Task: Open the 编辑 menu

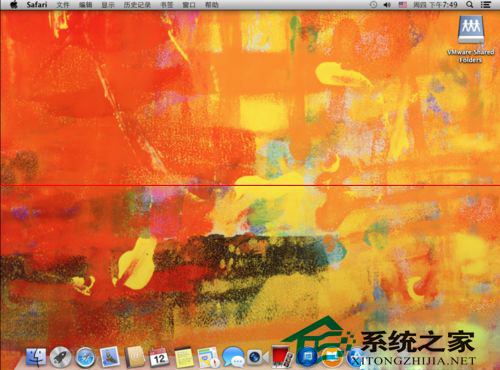Action: coord(85,5)
